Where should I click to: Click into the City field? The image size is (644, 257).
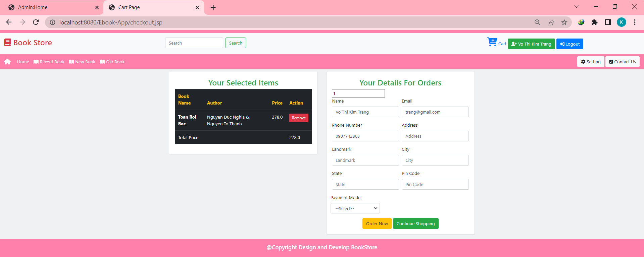click(x=435, y=160)
